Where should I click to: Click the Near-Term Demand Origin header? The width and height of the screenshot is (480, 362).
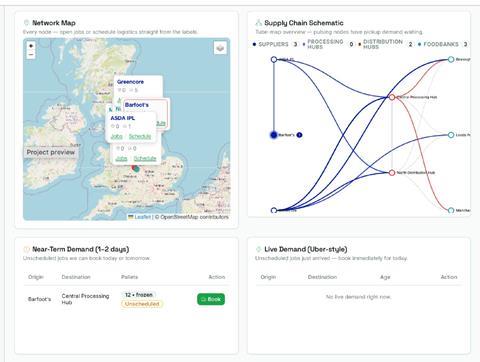coord(36,277)
